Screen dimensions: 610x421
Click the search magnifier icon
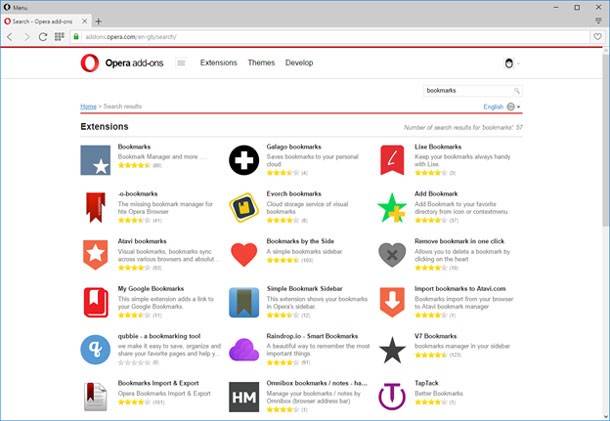(517, 91)
